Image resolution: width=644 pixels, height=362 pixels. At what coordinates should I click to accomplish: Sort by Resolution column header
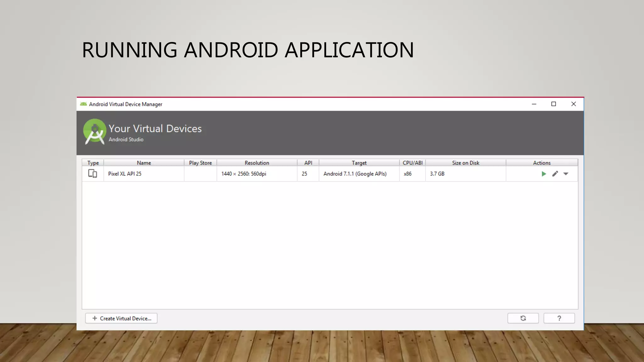(257, 163)
